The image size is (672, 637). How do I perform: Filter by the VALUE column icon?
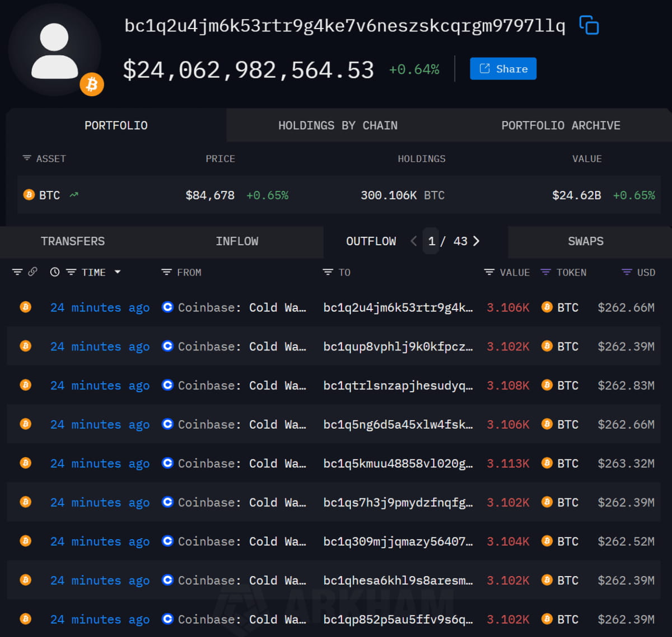pyautogui.click(x=489, y=272)
